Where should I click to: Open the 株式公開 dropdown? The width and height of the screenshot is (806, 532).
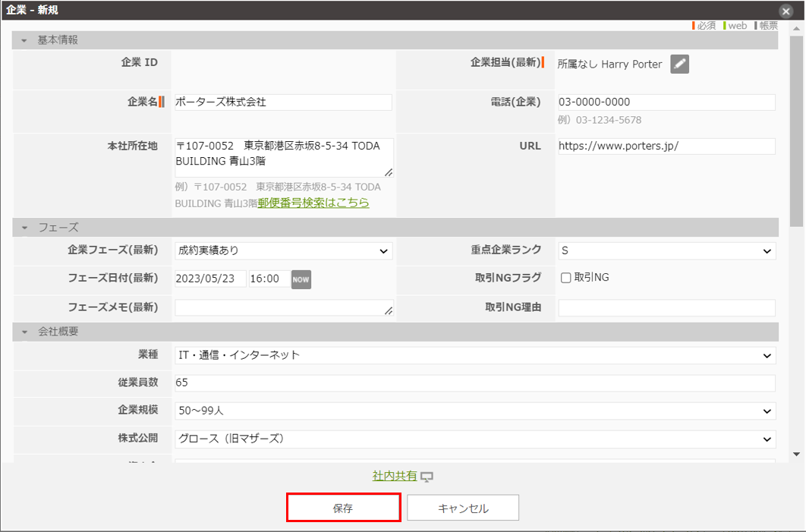pyautogui.click(x=475, y=439)
